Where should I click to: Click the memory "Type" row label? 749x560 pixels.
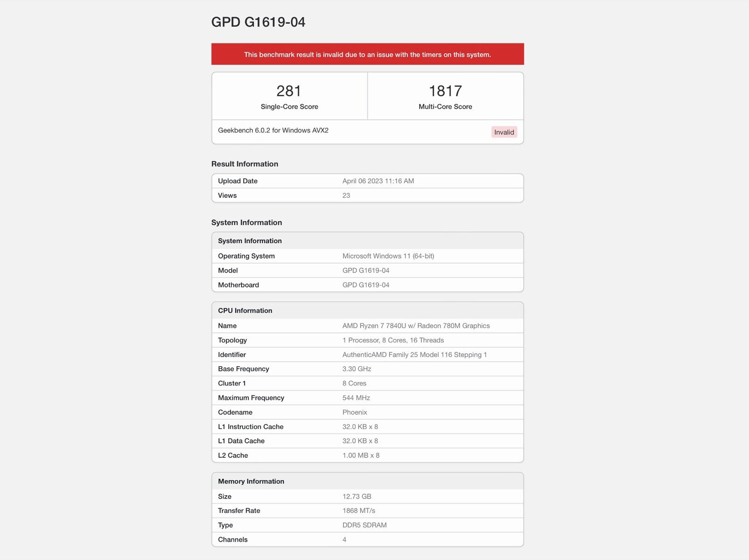click(225, 525)
